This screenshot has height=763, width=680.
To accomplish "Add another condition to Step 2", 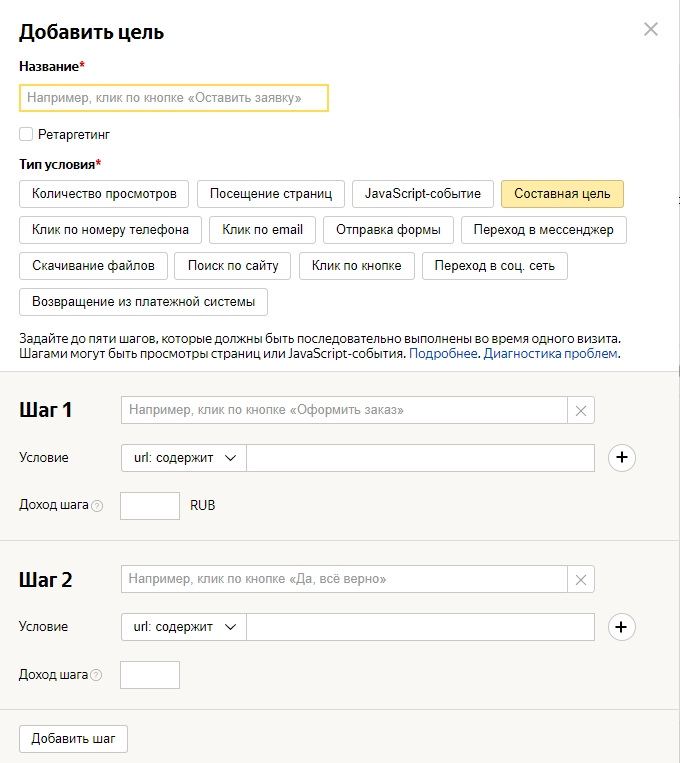I will pyautogui.click(x=622, y=627).
